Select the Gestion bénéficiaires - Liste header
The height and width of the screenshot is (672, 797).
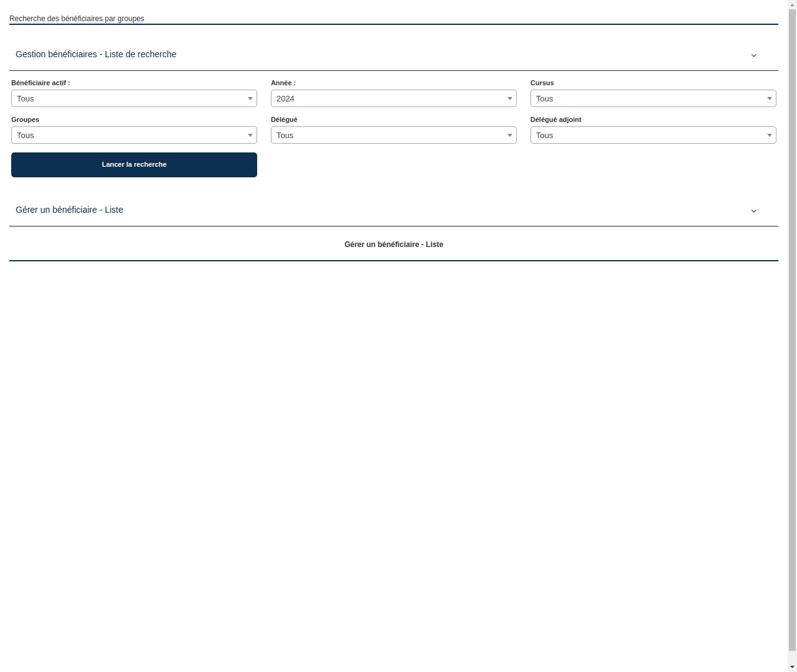tap(96, 54)
